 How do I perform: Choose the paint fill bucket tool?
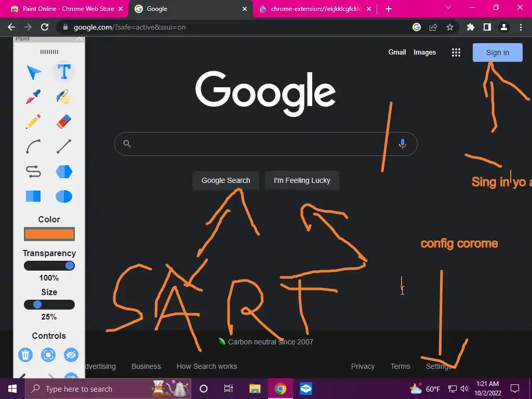click(x=64, y=97)
